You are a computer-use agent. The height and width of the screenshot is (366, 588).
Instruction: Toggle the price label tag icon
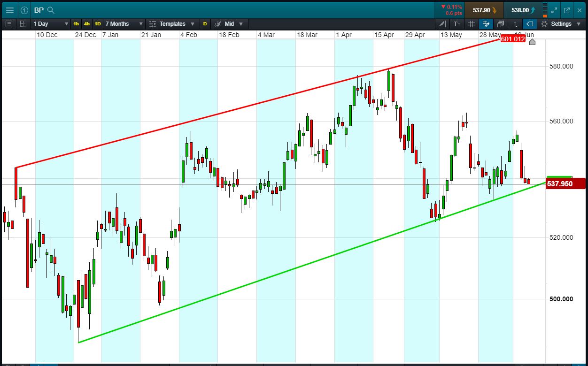tap(530, 23)
